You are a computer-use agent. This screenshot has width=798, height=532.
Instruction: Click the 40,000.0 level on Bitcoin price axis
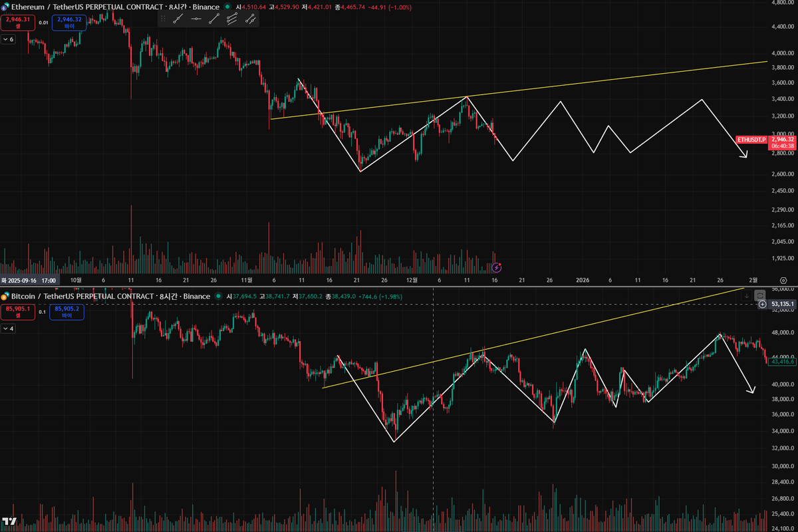point(782,384)
